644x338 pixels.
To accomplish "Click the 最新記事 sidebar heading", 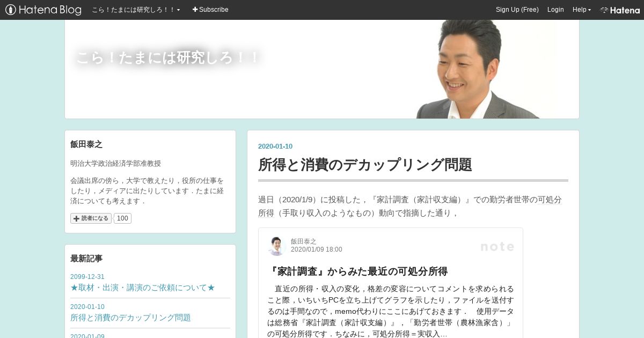I will tap(86, 259).
